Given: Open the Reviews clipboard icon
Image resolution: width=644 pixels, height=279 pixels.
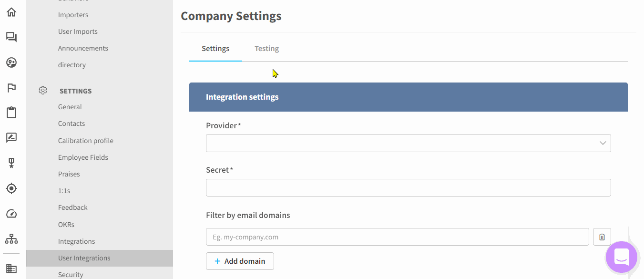Looking at the screenshot, I should click(x=11, y=112).
